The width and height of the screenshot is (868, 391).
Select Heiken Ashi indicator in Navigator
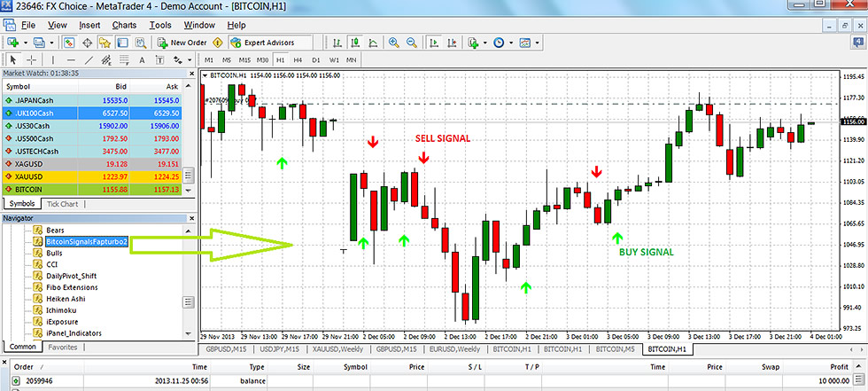tap(66, 299)
